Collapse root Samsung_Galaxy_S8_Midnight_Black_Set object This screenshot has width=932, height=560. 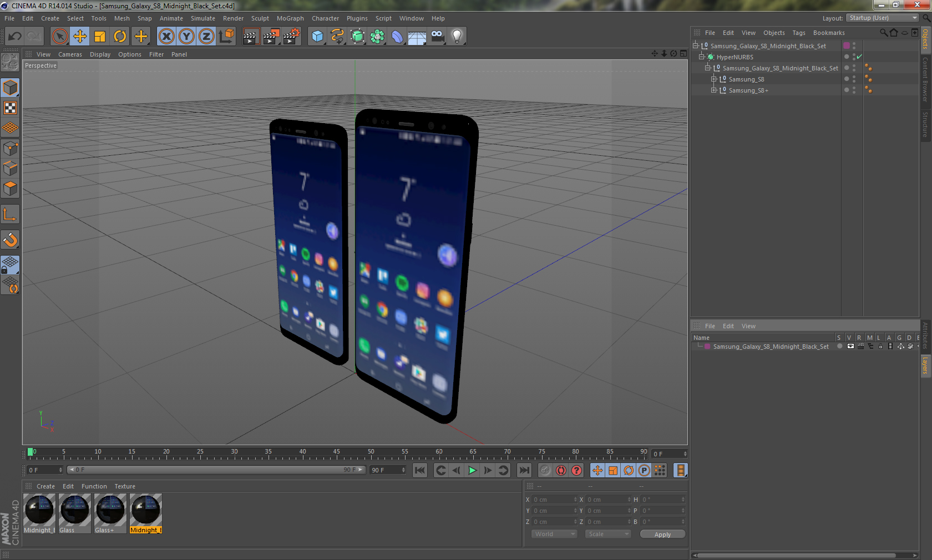pos(696,45)
